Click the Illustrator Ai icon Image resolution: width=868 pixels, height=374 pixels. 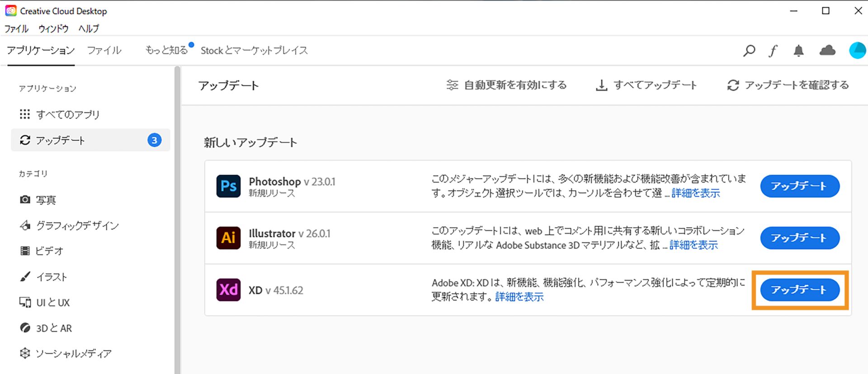tap(228, 238)
